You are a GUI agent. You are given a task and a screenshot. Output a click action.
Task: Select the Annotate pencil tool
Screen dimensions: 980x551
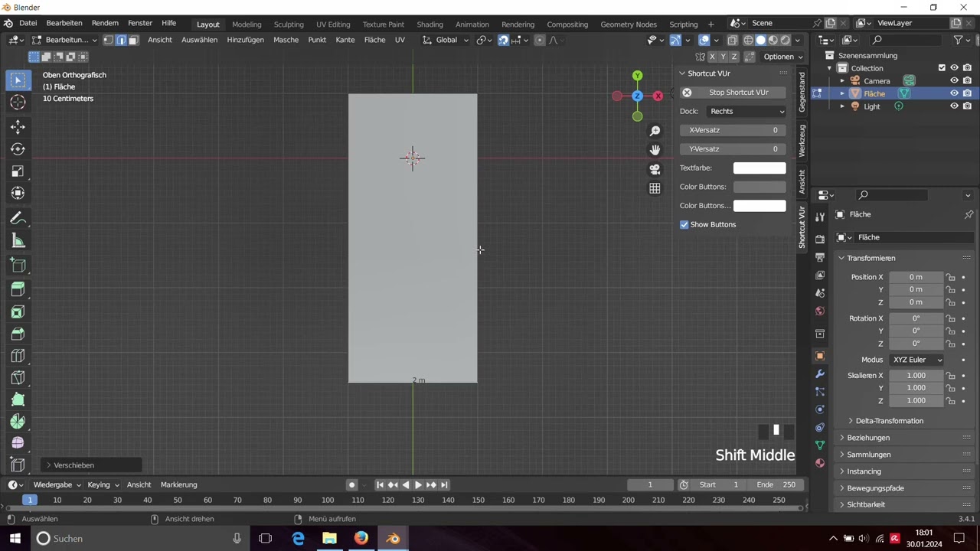(18, 219)
